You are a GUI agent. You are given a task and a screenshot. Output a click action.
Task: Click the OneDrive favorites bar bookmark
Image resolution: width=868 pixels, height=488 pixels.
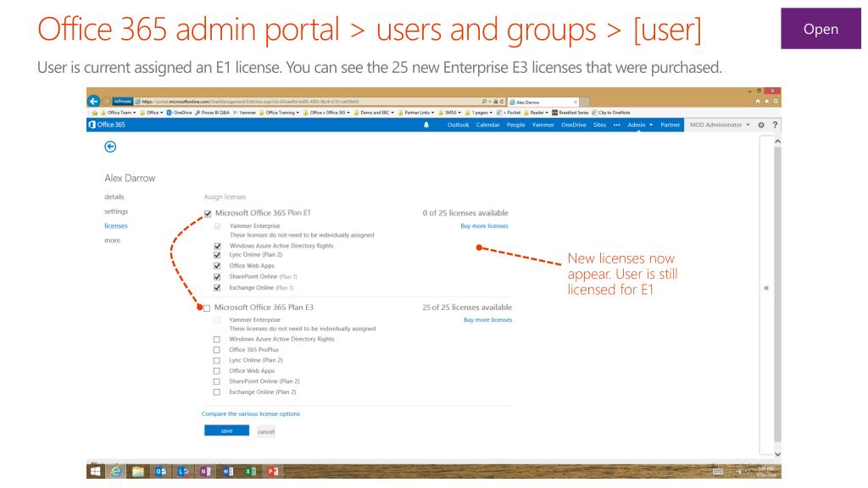pos(180,113)
